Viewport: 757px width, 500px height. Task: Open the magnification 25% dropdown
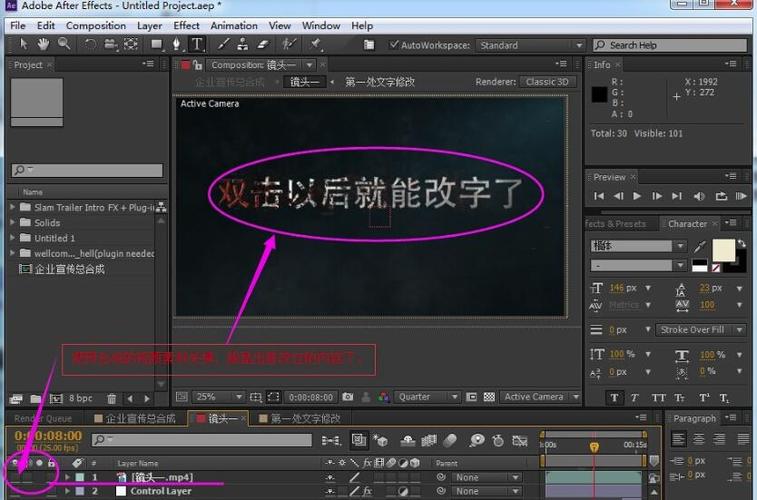[219, 397]
